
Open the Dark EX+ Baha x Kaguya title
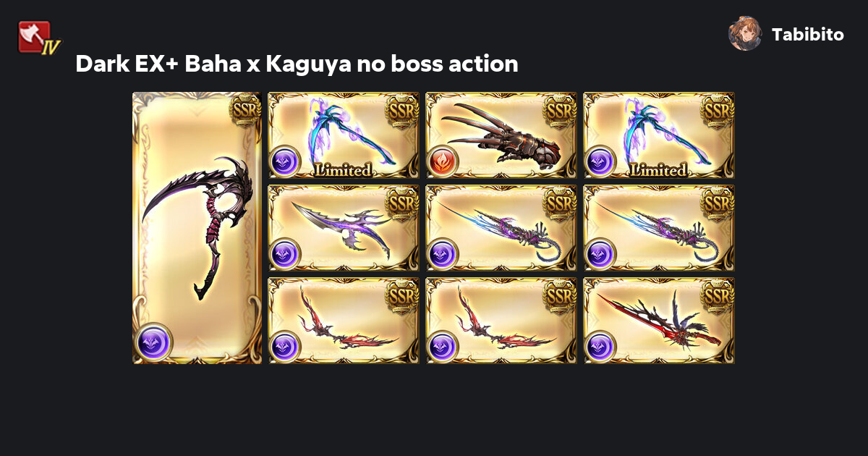297,64
